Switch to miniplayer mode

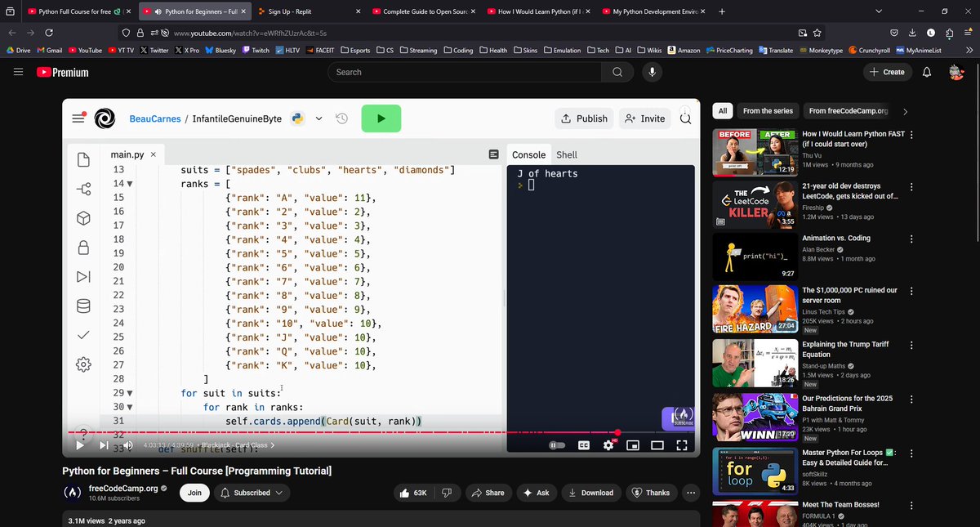click(x=634, y=445)
